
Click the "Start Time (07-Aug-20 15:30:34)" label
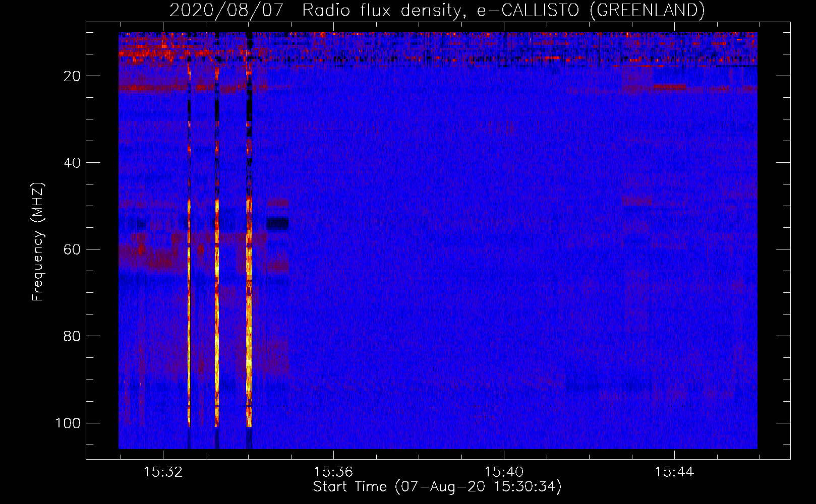(x=437, y=487)
